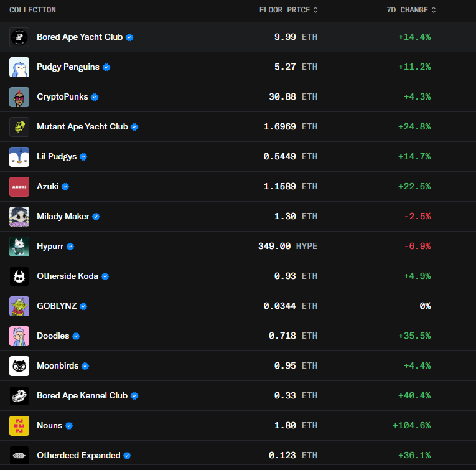Click the 0% change value for GOBLYNZ
Screen dimensions: 476x470
[426, 306]
